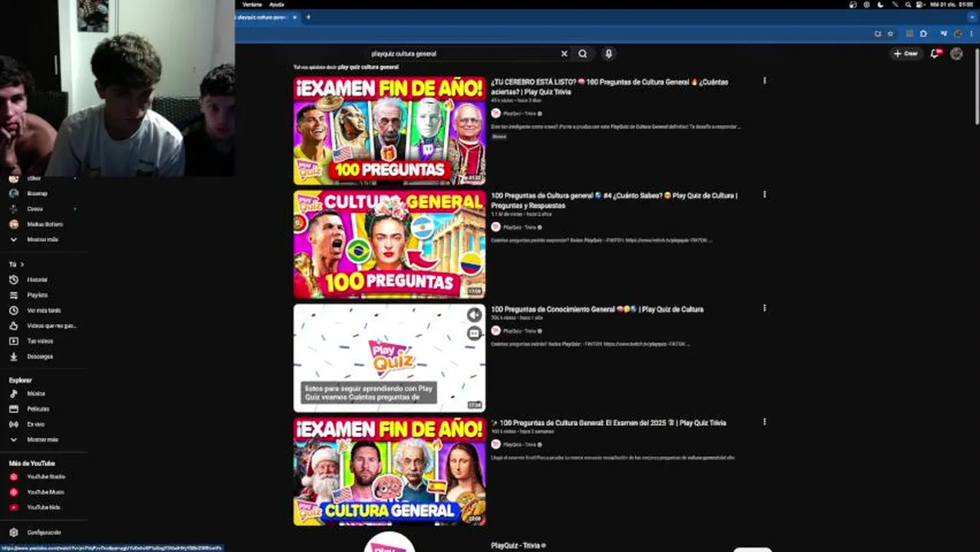Open Descargas in the sidebar
This screenshot has height=552, width=980.
point(40,356)
